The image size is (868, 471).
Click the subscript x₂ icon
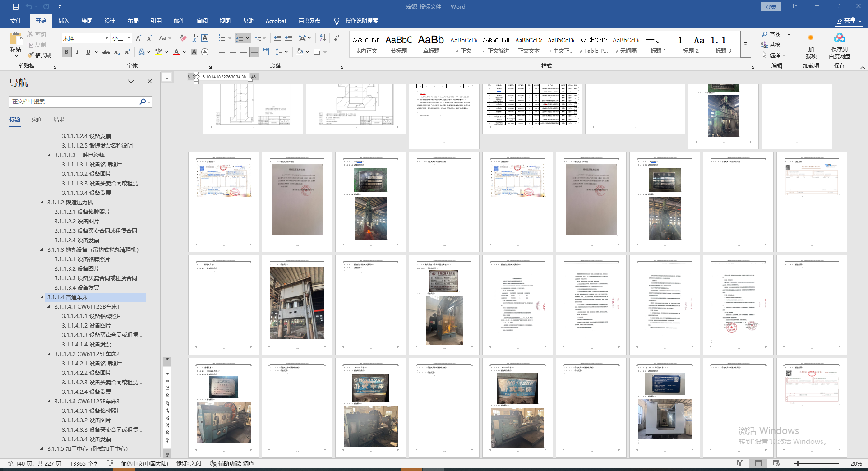point(117,52)
